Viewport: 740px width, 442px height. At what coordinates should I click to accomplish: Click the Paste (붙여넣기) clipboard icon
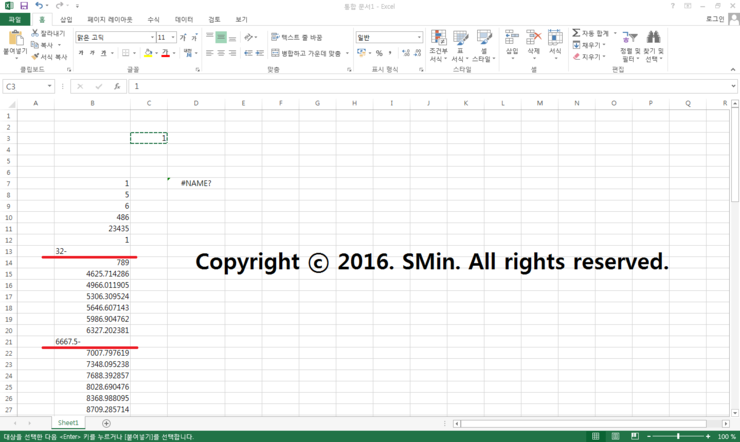15,38
